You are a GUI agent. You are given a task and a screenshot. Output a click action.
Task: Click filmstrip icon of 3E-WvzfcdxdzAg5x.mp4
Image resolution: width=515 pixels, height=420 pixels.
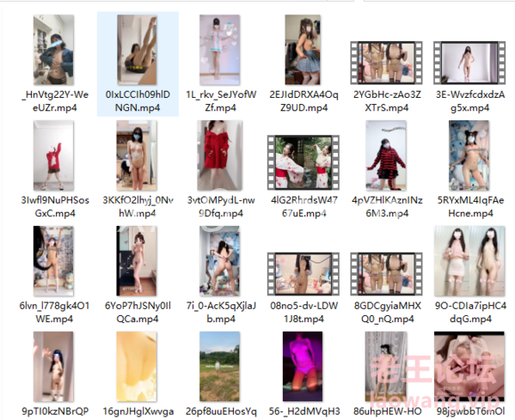[469, 63]
